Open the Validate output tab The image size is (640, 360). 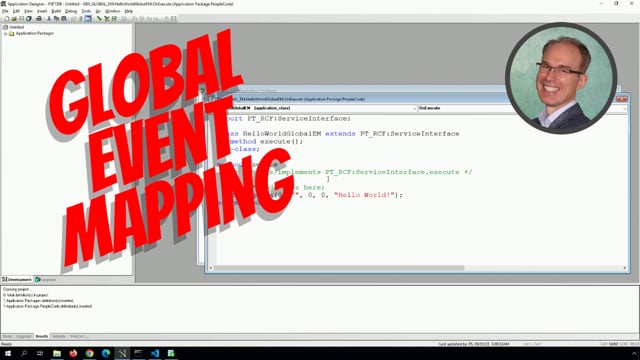pos(59,336)
